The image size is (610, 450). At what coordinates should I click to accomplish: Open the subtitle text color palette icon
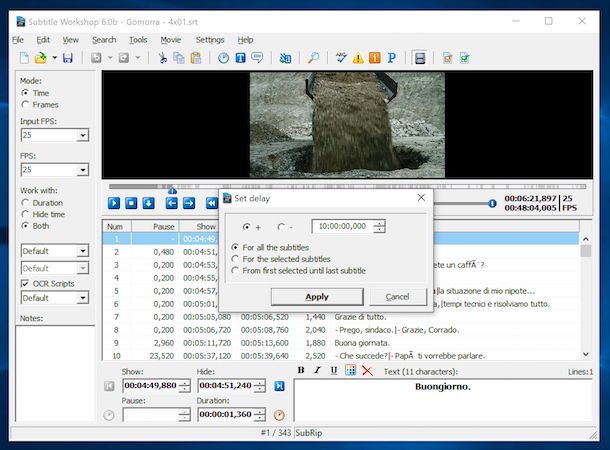coord(351,370)
